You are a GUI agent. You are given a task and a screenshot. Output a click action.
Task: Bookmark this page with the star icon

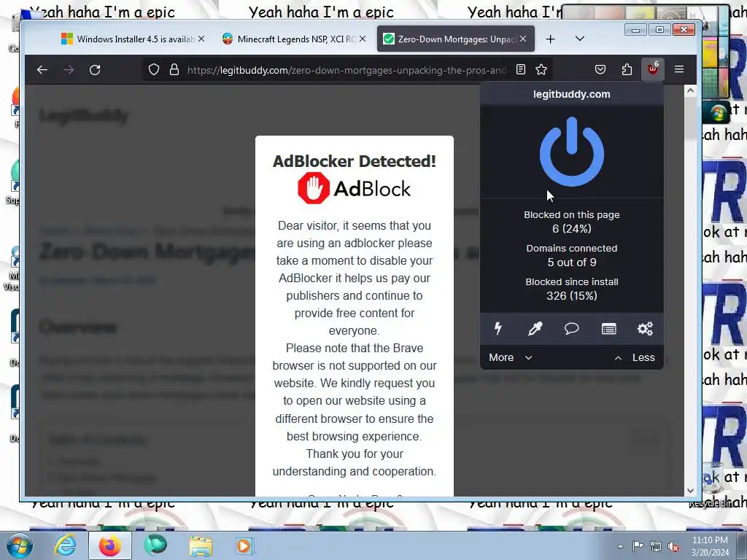click(541, 69)
